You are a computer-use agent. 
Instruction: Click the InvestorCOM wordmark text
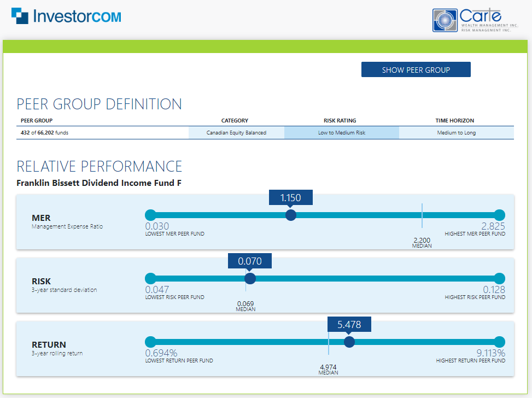point(77,16)
